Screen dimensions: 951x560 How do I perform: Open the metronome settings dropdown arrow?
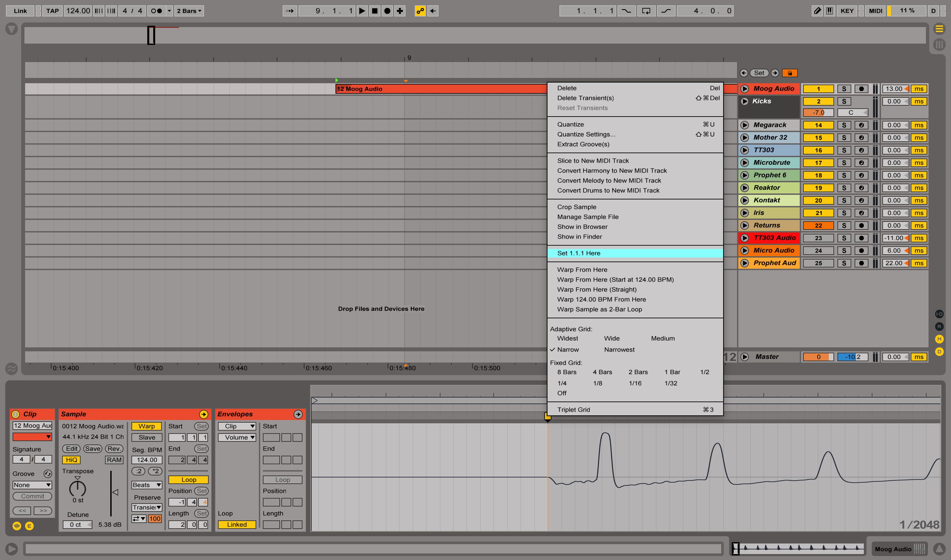point(169,11)
